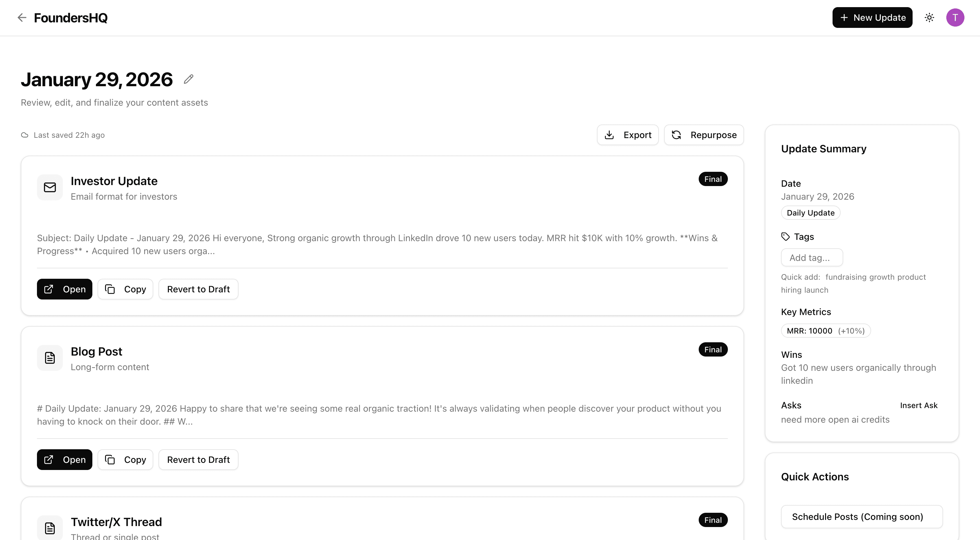The height and width of the screenshot is (540, 980).
Task: Revert the Blog Post to draft
Action: pyautogui.click(x=198, y=459)
